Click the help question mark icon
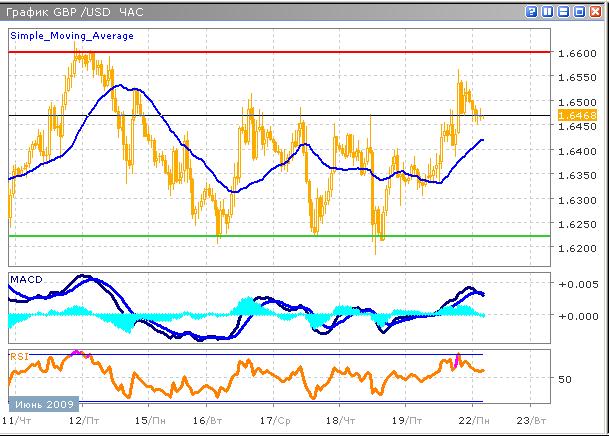The image size is (609, 436). tap(531, 11)
